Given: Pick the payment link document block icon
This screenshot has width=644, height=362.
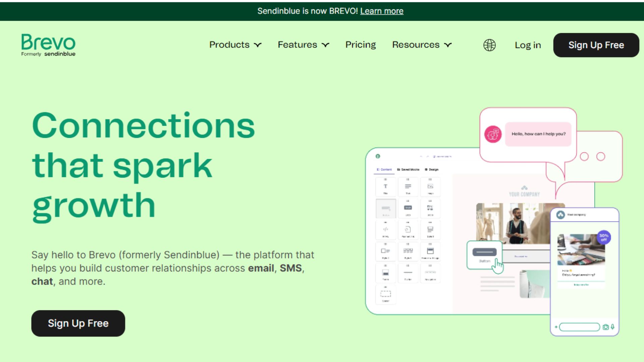Looking at the screenshot, I should pyautogui.click(x=408, y=230).
